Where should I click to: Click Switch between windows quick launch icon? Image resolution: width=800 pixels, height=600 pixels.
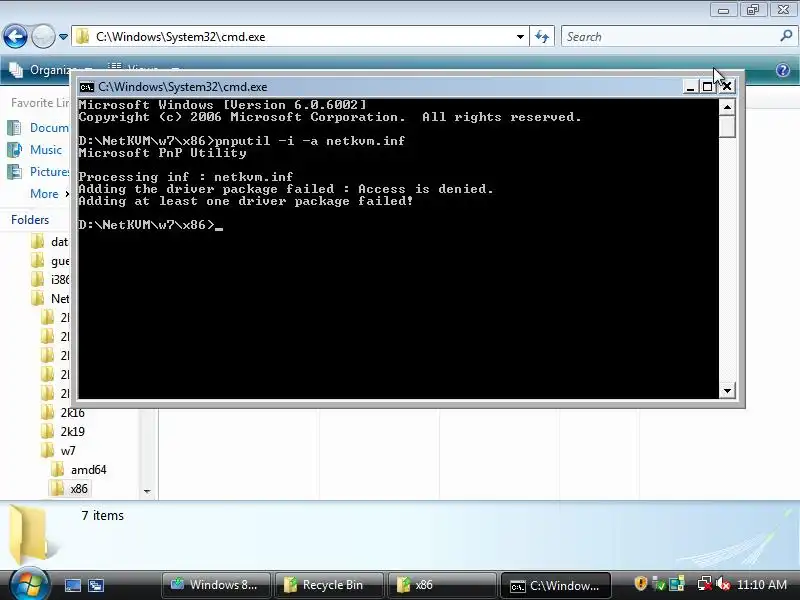pos(96,585)
